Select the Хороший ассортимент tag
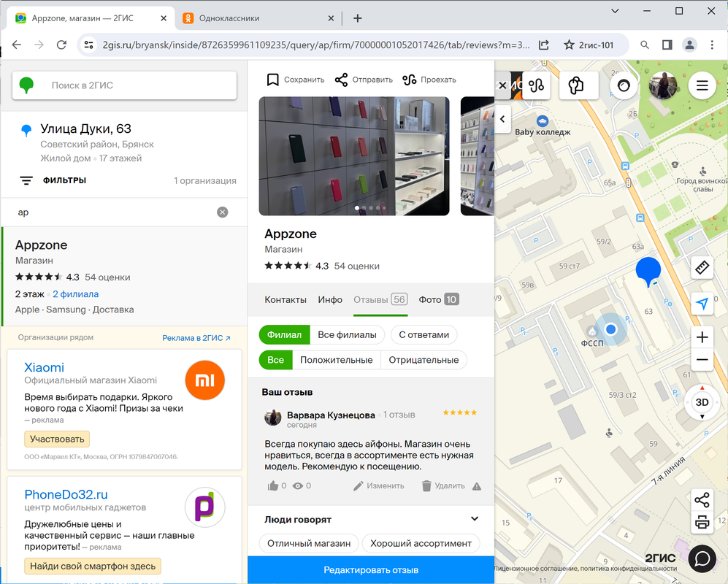The image size is (728, 584). click(x=421, y=544)
